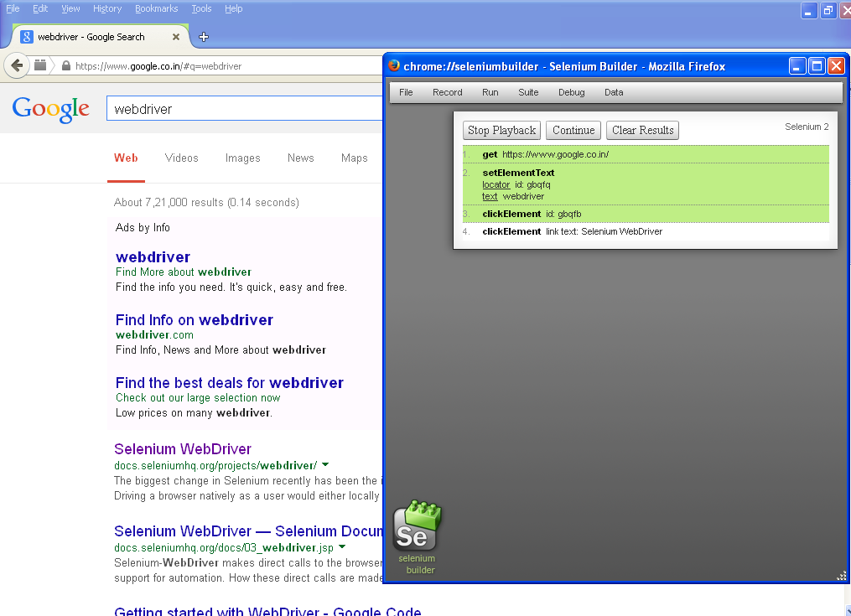This screenshot has width=851, height=616.
Task: Select the Web search tab
Action: pyautogui.click(x=126, y=158)
